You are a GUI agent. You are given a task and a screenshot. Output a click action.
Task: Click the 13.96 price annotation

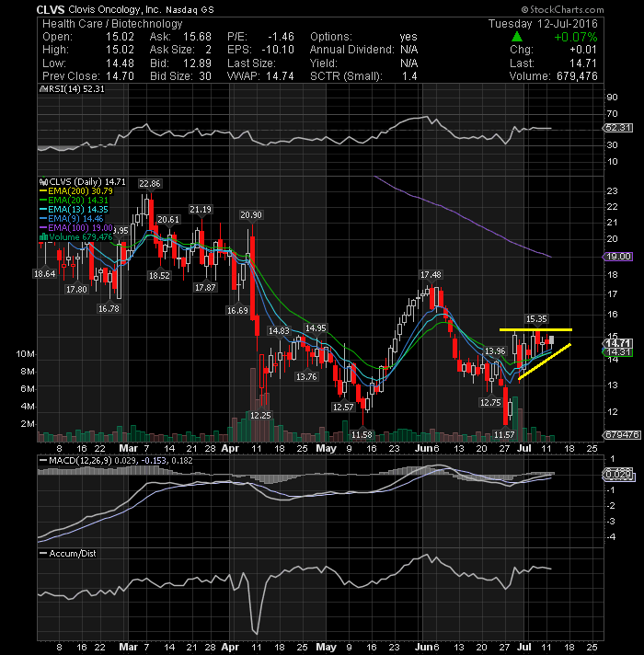point(495,350)
